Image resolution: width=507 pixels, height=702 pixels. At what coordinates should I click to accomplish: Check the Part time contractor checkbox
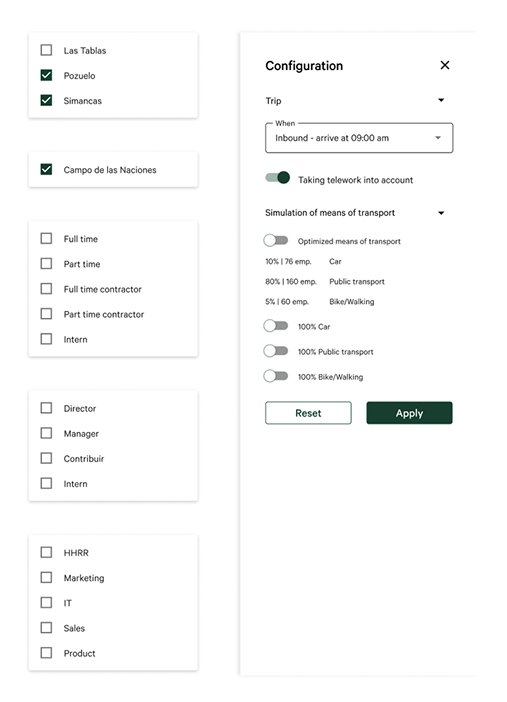click(46, 313)
